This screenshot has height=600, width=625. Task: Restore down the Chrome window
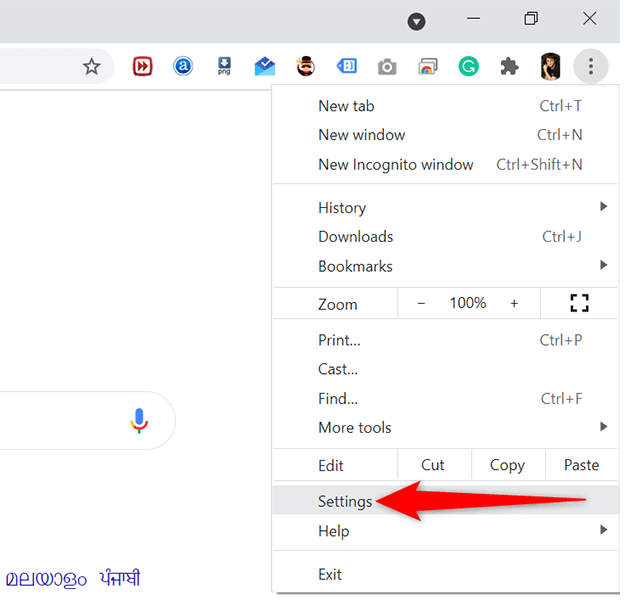(x=531, y=18)
